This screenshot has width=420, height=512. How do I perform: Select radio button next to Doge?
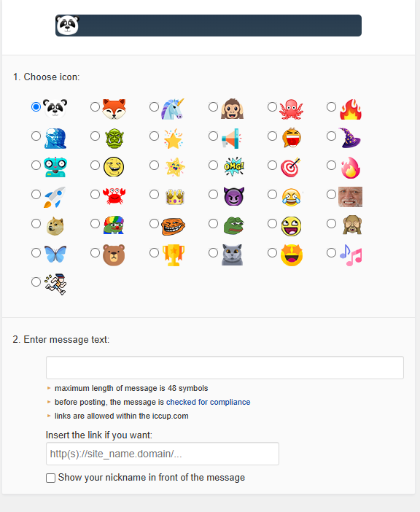[x=36, y=223]
